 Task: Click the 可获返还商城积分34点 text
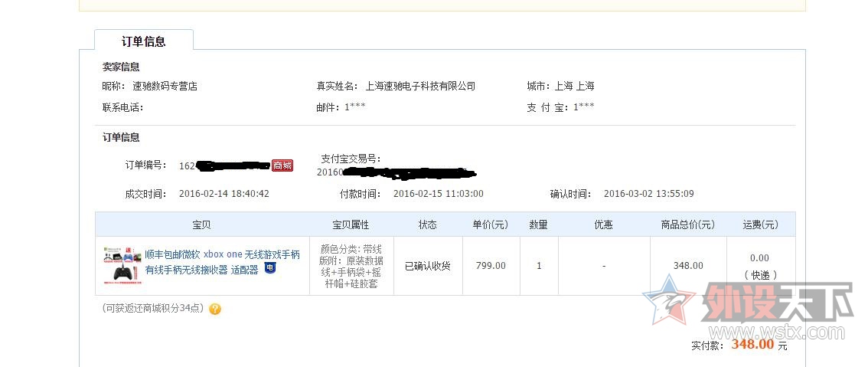[x=153, y=308]
